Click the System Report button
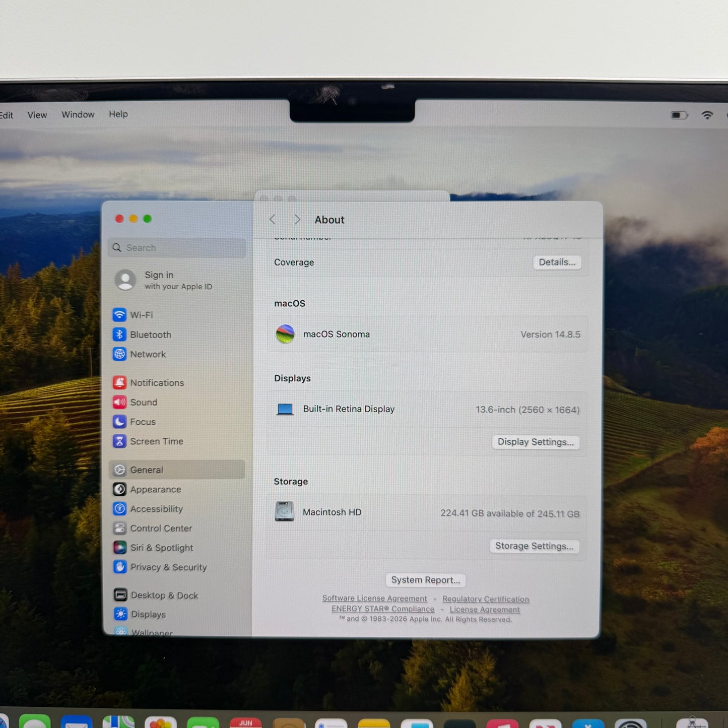The width and height of the screenshot is (728, 728). point(426,580)
